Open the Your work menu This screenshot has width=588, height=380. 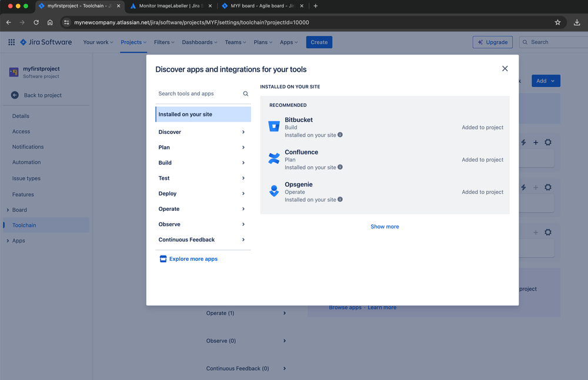tap(98, 42)
